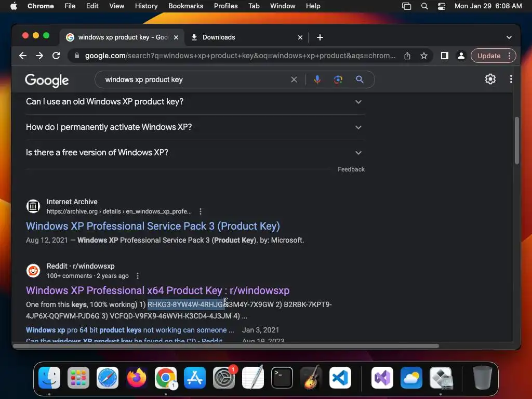Open 'Windows xp pro 64 bit product keys' sublink
The image size is (532, 399).
pos(130,330)
